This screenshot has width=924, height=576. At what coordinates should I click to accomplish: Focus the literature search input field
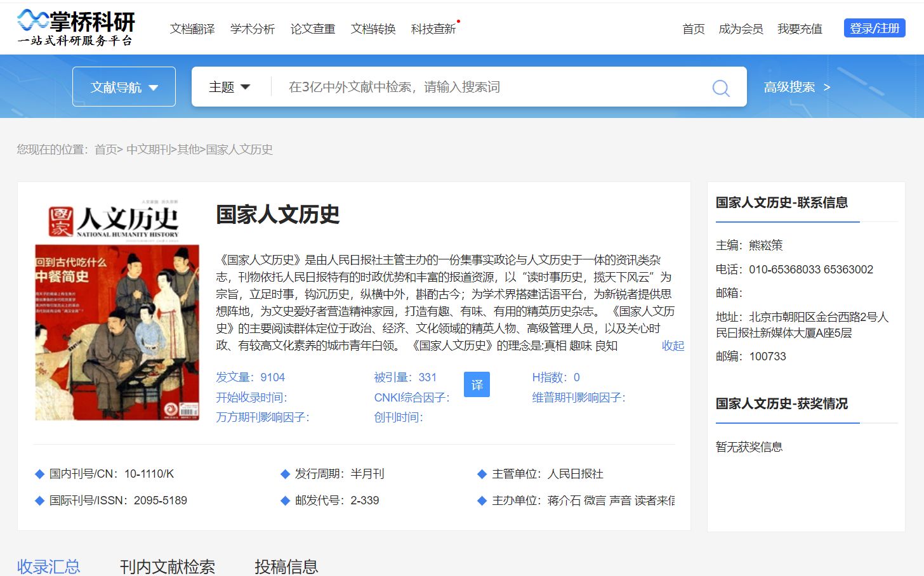point(489,87)
